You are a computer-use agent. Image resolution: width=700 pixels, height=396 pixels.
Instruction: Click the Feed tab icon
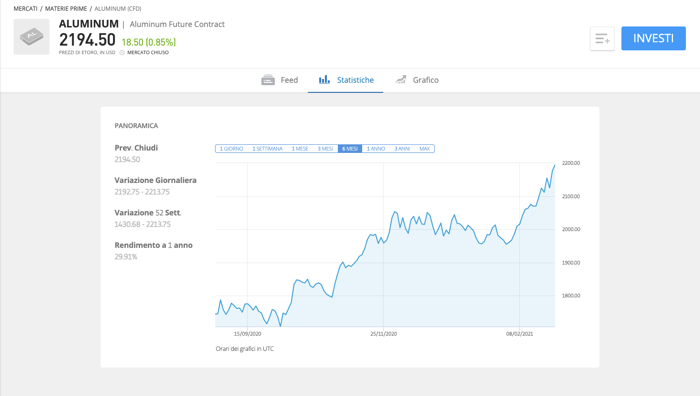pos(268,80)
